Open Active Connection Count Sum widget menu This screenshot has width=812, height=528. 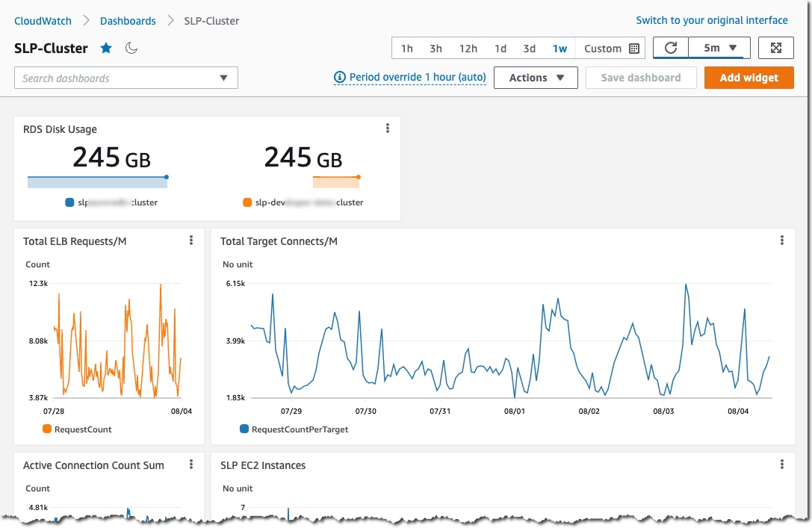(x=191, y=465)
